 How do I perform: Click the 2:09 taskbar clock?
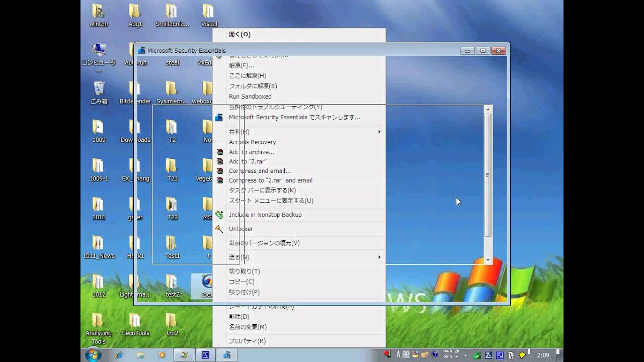[x=542, y=355]
